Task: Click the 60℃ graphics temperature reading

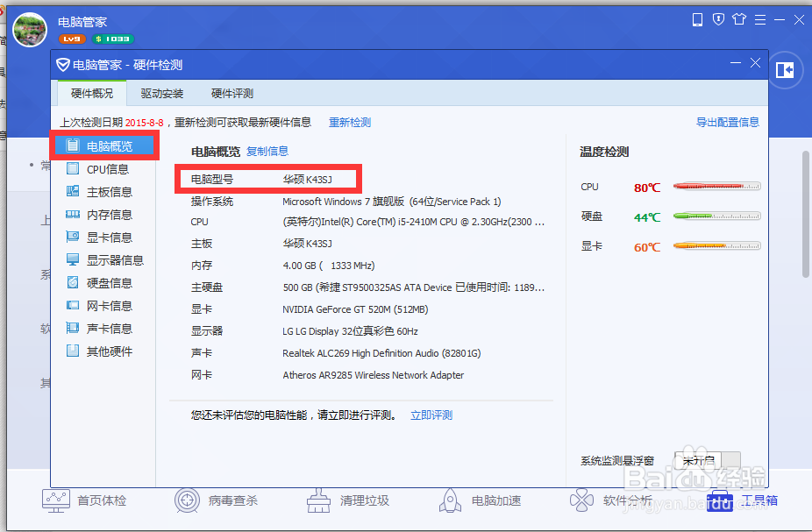Action: (x=647, y=247)
